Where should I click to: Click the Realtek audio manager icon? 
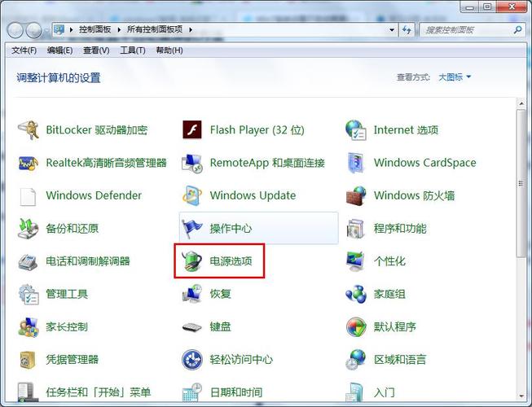28,163
